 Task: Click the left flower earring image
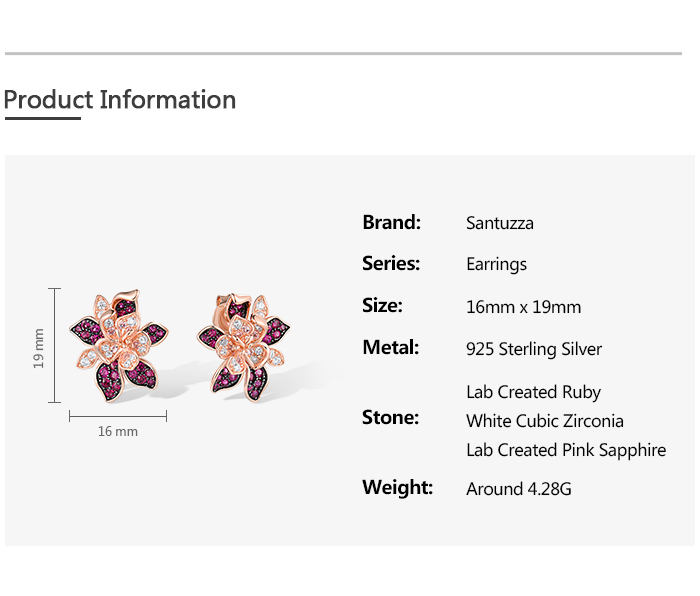[x=117, y=346]
